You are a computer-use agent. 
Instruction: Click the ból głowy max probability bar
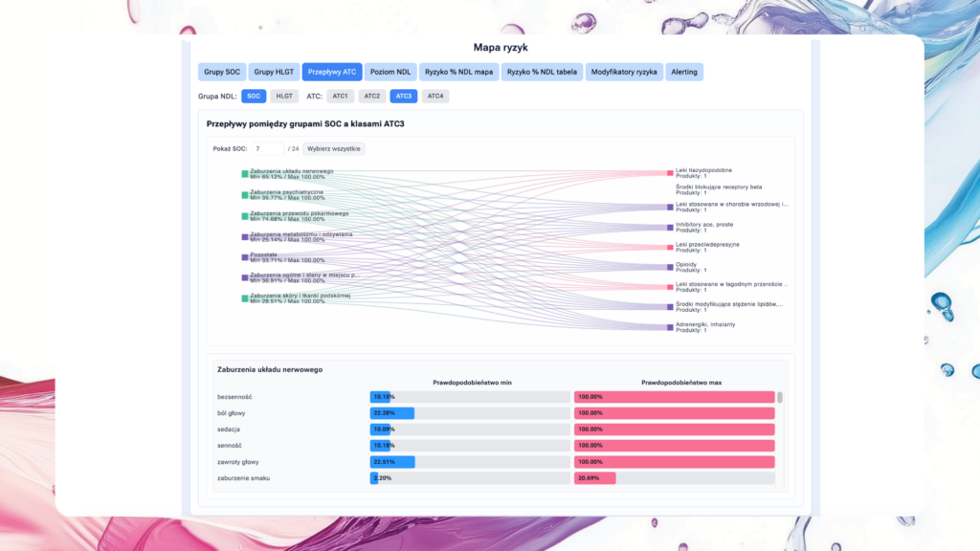674,413
